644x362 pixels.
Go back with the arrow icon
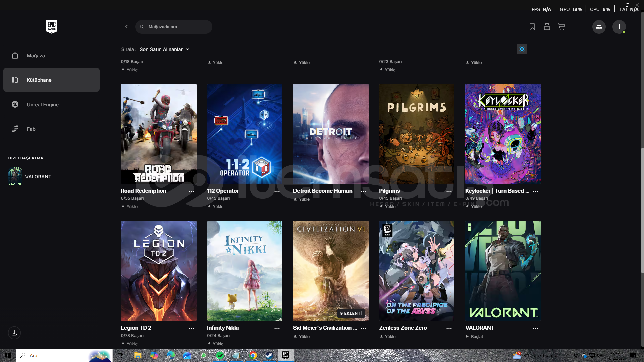pos(126,27)
